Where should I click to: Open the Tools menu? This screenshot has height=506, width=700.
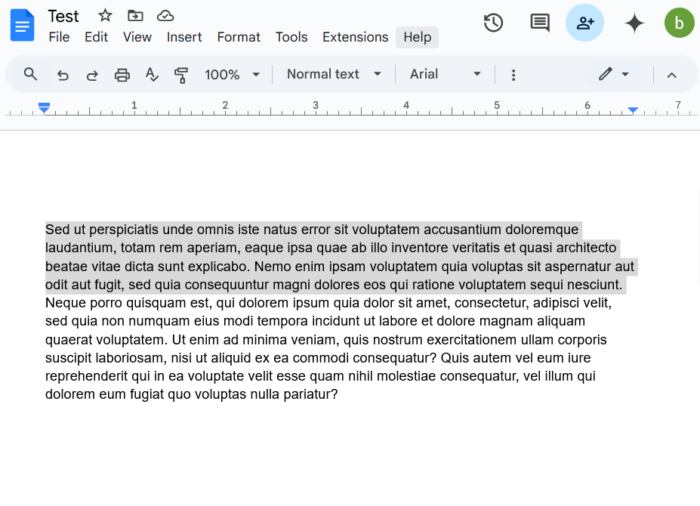click(291, 37)
